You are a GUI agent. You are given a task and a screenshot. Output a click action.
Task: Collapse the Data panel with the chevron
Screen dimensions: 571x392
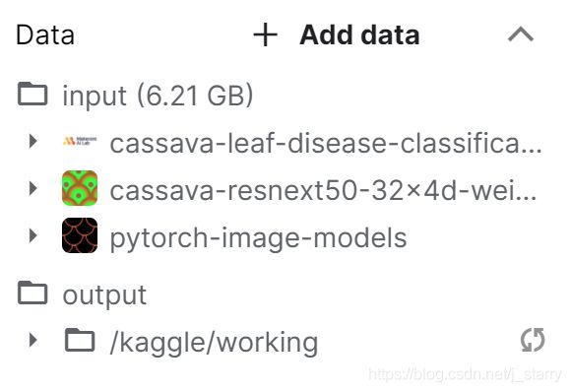point(521,34)
